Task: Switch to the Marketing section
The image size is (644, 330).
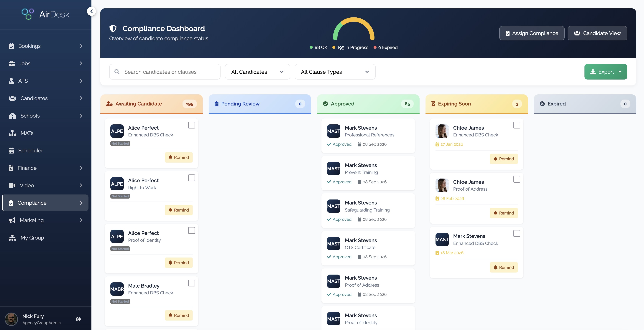Action: (32, 220)
